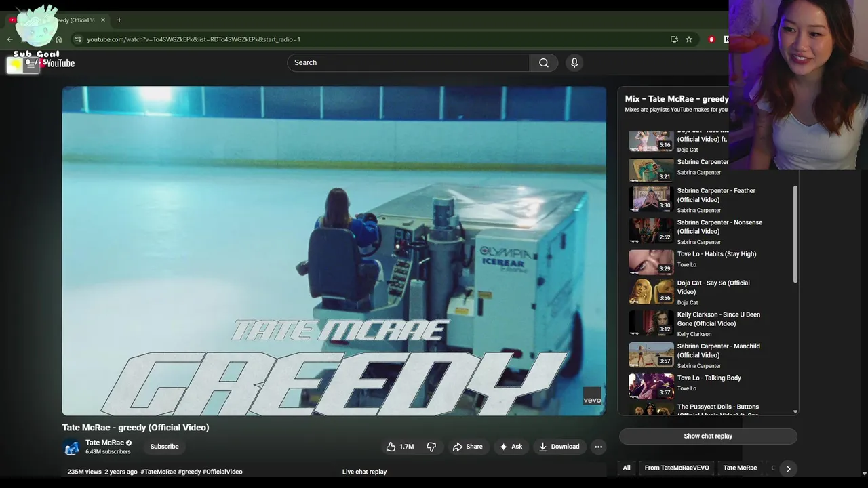Go to the browser home page icon

click(x=58, y=39)
